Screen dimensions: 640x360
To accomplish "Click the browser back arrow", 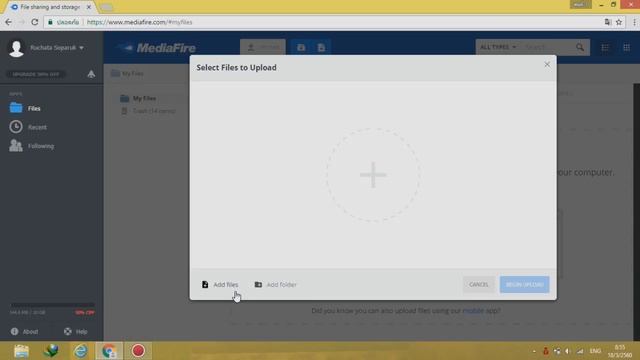I will pos(9,22).
